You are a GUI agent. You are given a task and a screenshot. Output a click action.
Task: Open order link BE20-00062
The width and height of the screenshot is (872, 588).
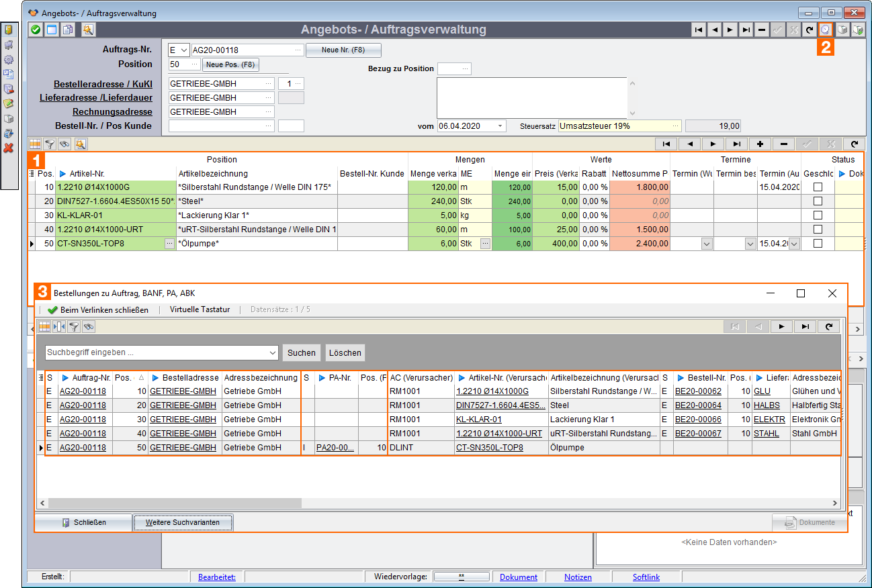pyautogui.click(x=698, y=391)
